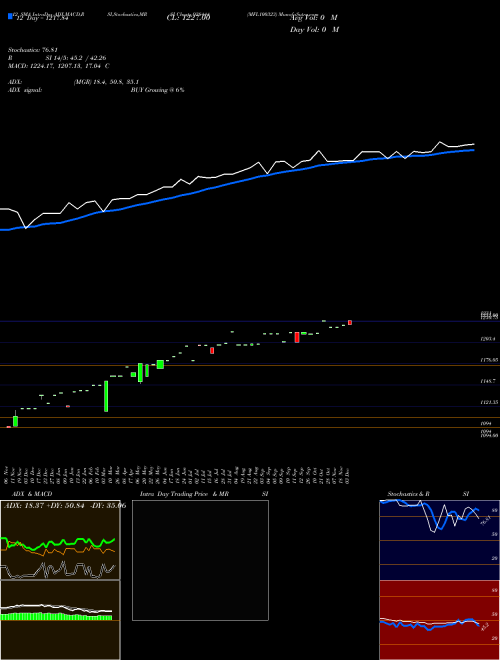
Task: Click the 1121.35 price axis label
Action: 489,402
